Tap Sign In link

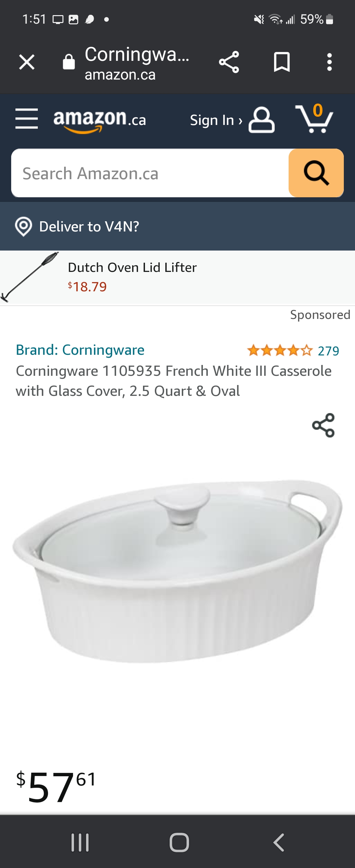(x=216, y=120)
